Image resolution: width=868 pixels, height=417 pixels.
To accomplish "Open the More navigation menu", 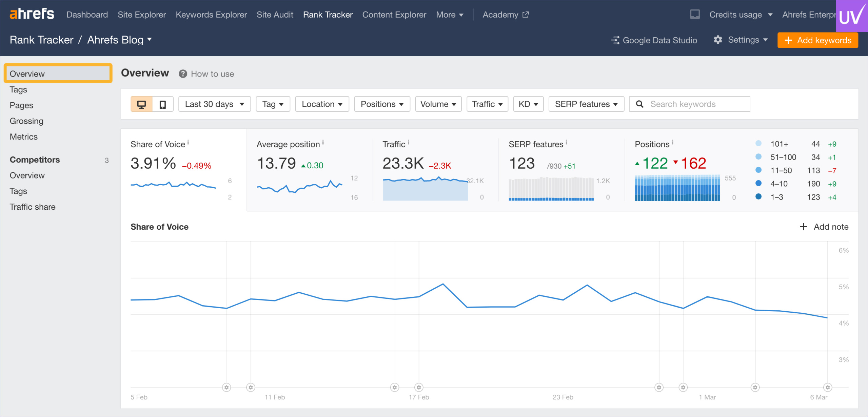I will (x=450, y=15).
